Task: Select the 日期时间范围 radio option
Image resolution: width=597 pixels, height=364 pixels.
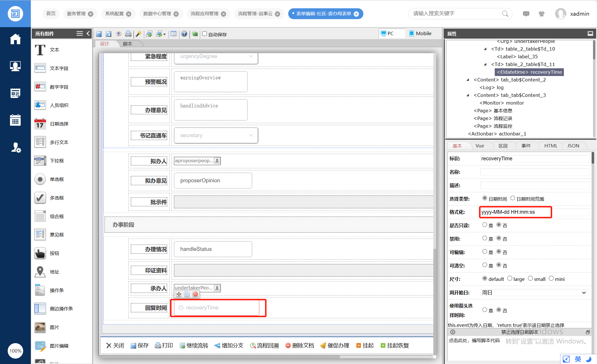Action: click(513, 198)
